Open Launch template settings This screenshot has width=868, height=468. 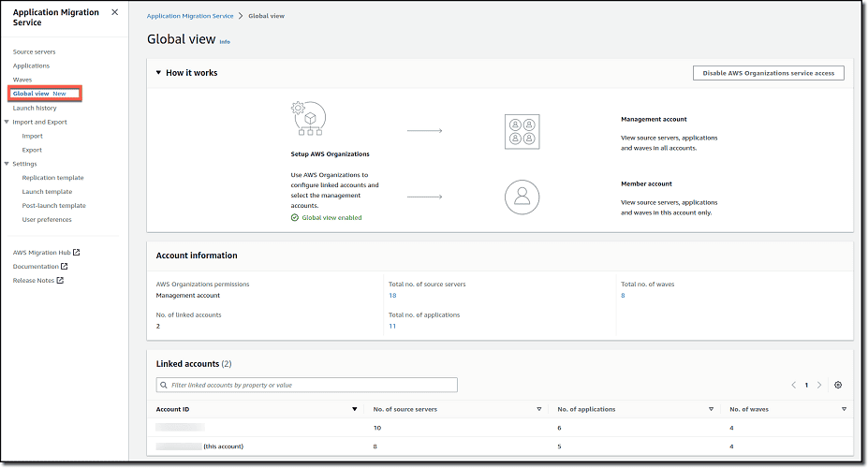[47, 191]
